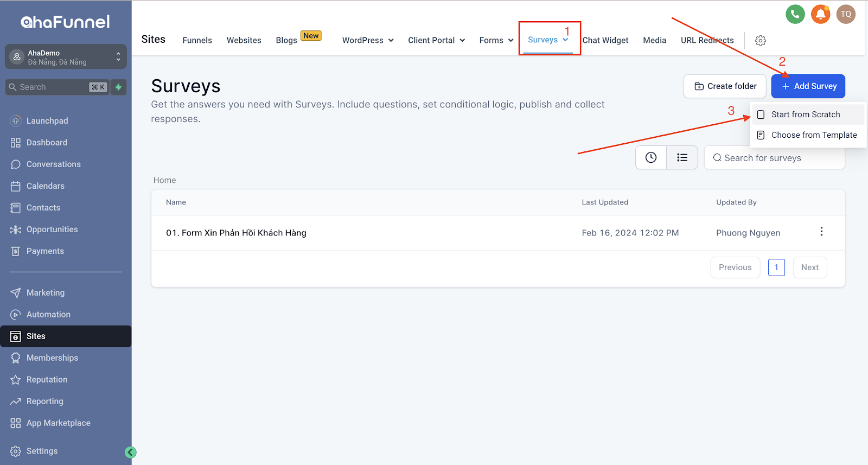Click the Updated By column header
The width and height of the screenshot is (868, 465).
click(x=736, y=202)
